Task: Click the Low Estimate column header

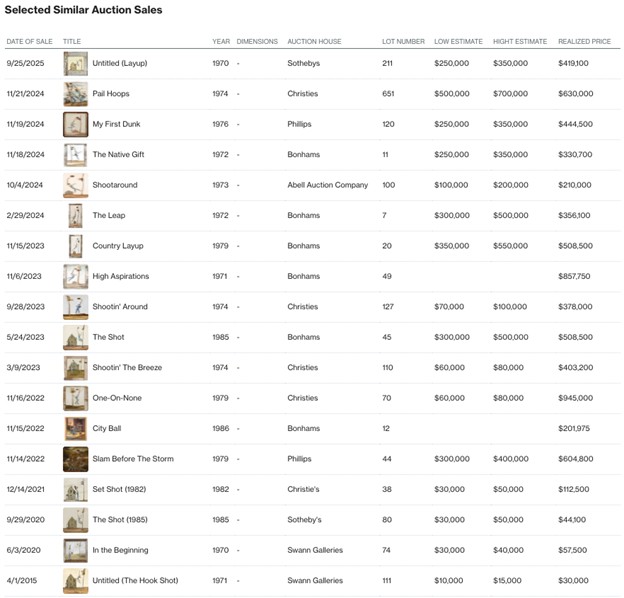Action: [457, 42]
